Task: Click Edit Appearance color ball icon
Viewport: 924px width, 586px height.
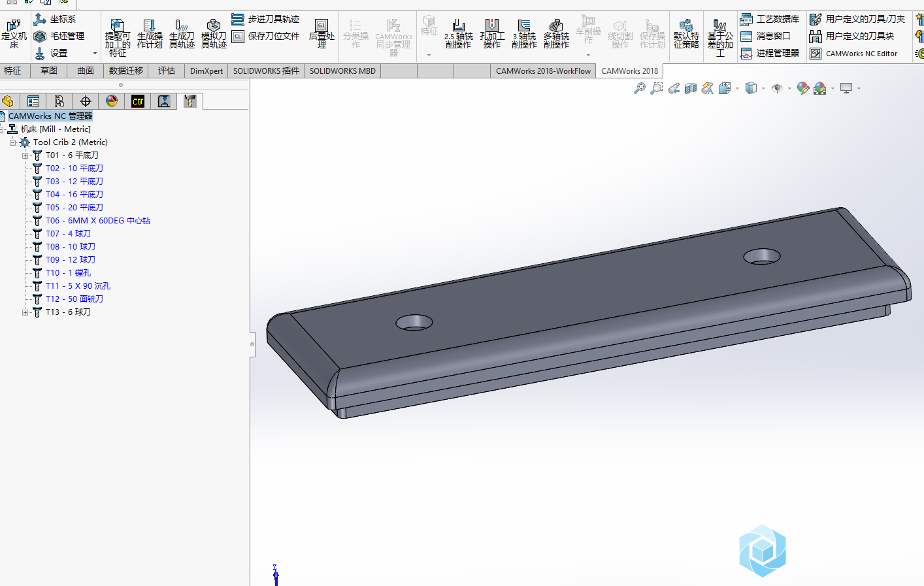Action: (803, 88)
